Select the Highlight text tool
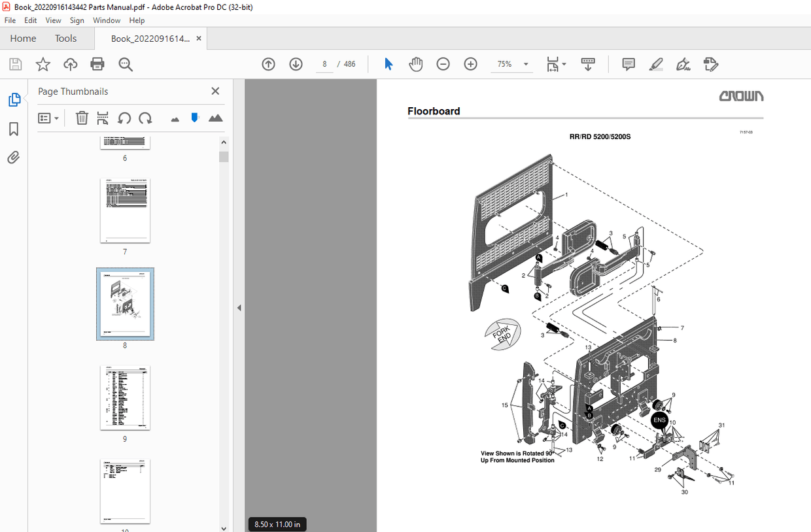The height and width of the screenshot is (532, 811). pos(655,64)
